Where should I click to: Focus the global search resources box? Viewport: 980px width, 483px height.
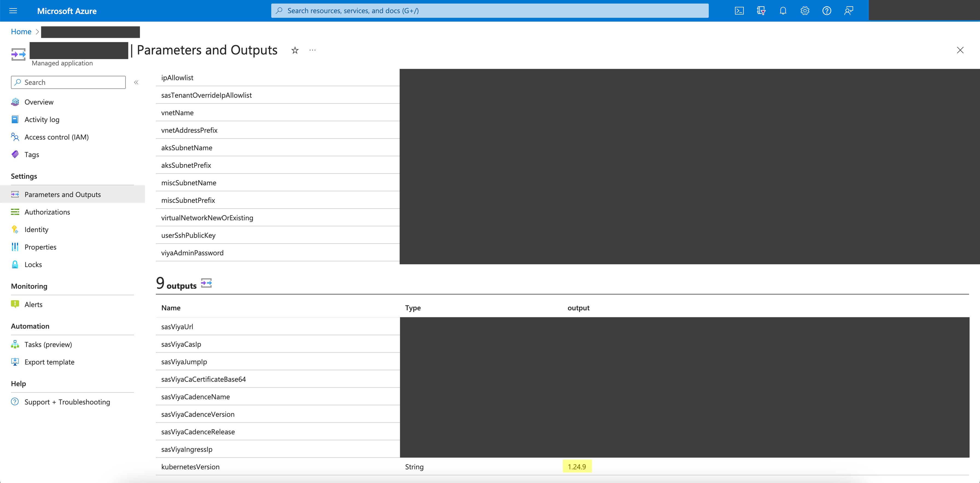tap(489, 11)
